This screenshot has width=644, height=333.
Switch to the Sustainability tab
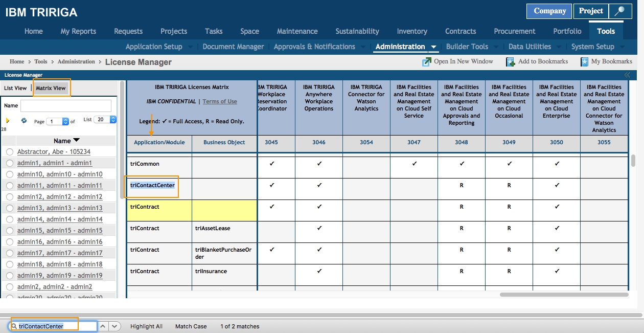(x=357, y=31)
